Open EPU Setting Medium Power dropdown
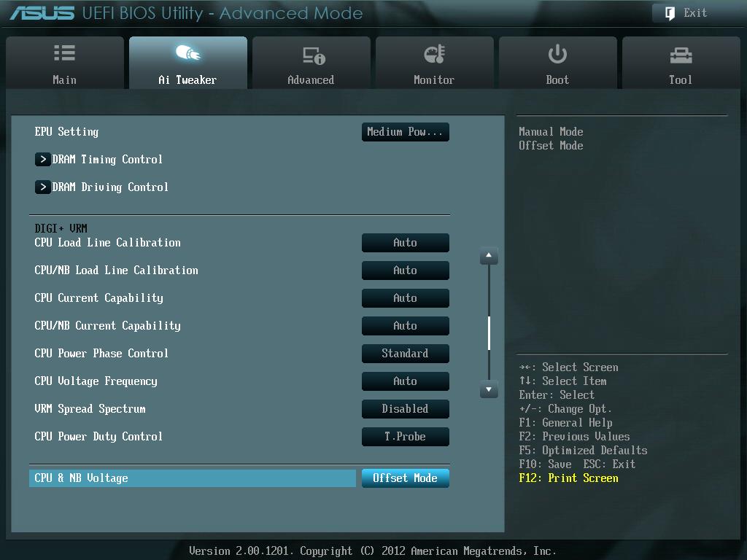Viewport: 747px width, 560px height. point(406,132)
